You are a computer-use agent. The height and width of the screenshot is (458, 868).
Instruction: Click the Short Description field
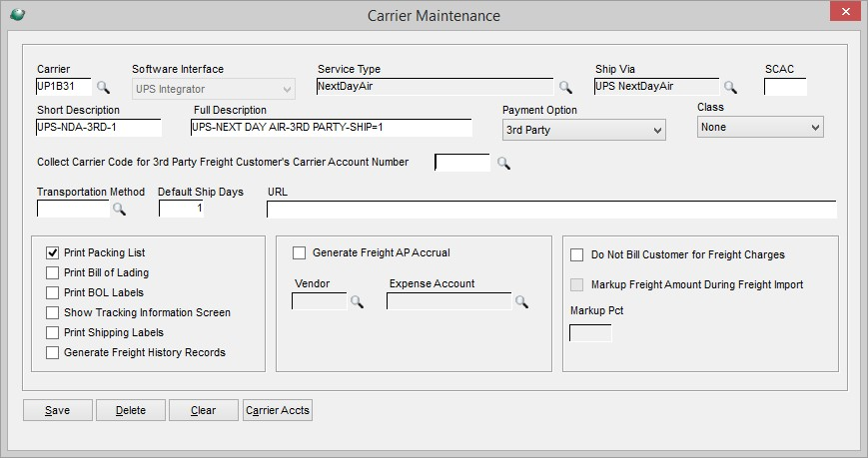(99, 128)
